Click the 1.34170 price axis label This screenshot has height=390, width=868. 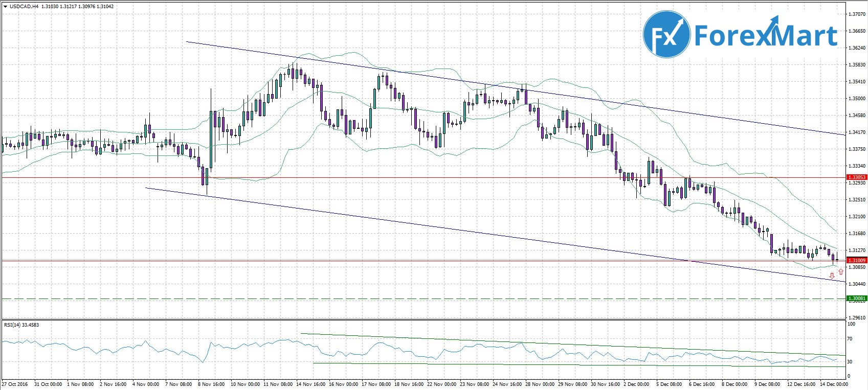click(x=857, y=132)
